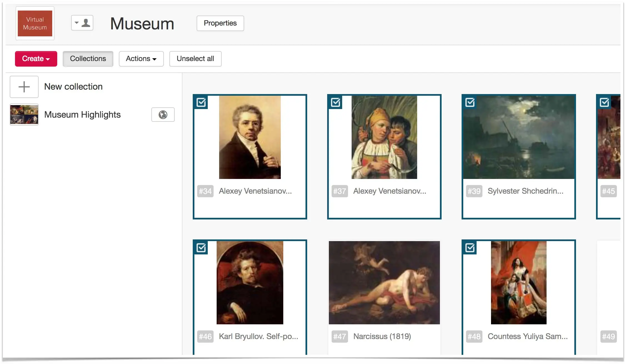Uncheck item #37 Alexey Venetsianov painting
Viewport: 626px width, 364px height.
[x=335, y=102]
